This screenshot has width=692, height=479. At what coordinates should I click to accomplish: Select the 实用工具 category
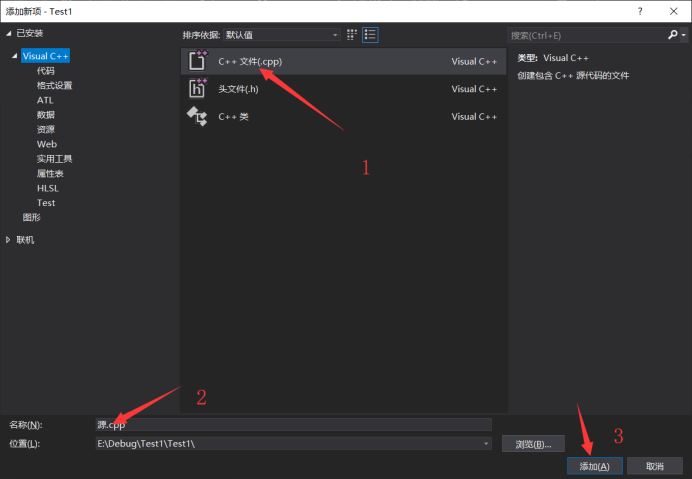click(x=54, y=158)
